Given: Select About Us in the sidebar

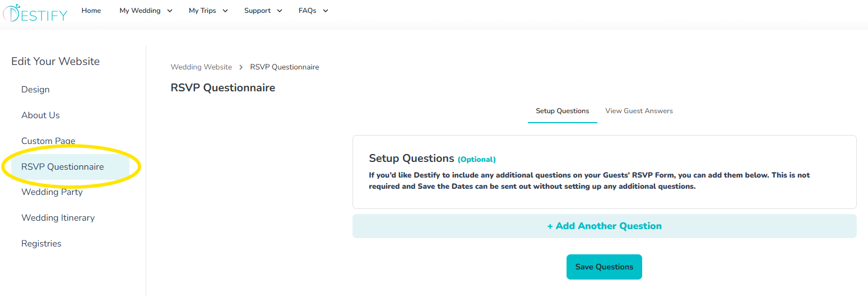Looking at the screenshot, I should (40, 115).
